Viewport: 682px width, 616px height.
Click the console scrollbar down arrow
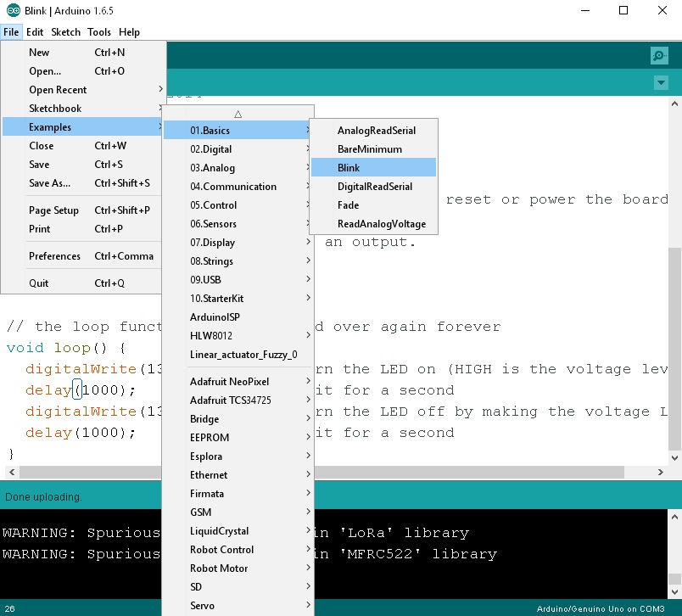674,592
